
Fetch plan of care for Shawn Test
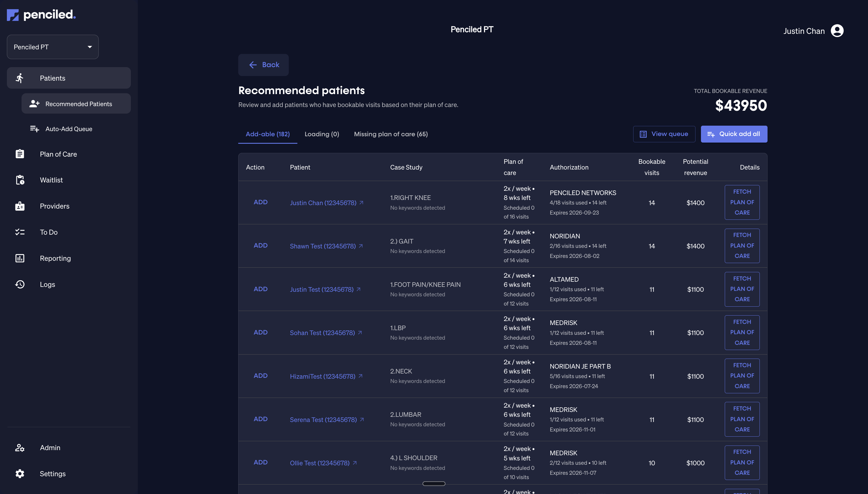742,246
